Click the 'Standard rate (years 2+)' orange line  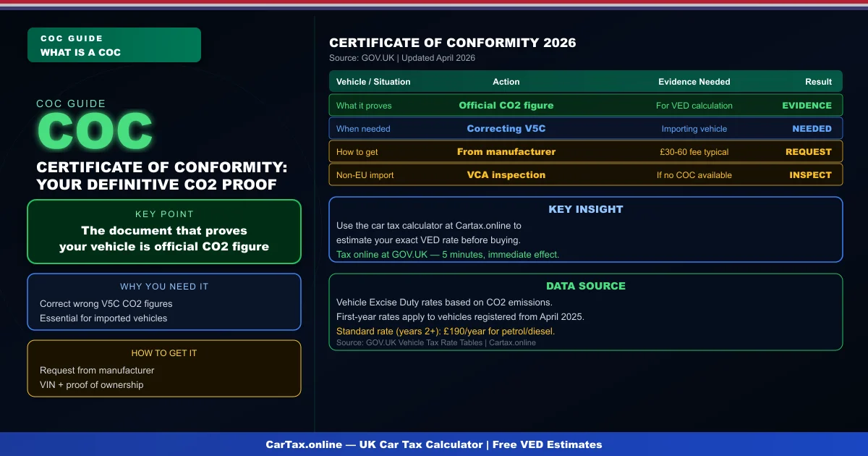pos(446,332)
